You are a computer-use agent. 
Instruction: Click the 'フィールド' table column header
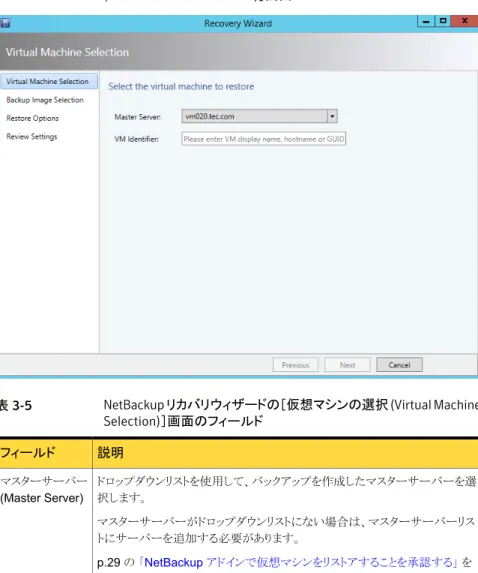tap(46, 453)
